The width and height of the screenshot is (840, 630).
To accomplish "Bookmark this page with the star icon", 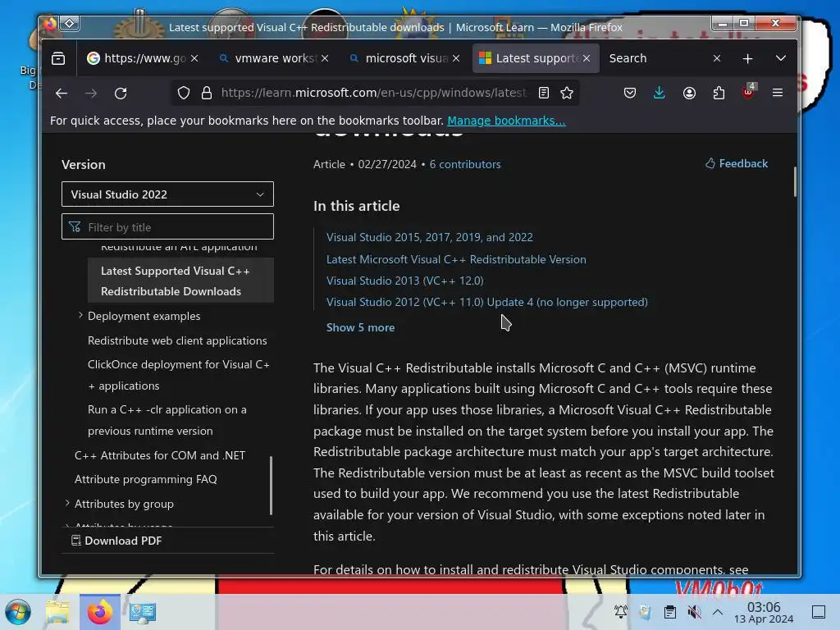I will click(x=567, y=93).
